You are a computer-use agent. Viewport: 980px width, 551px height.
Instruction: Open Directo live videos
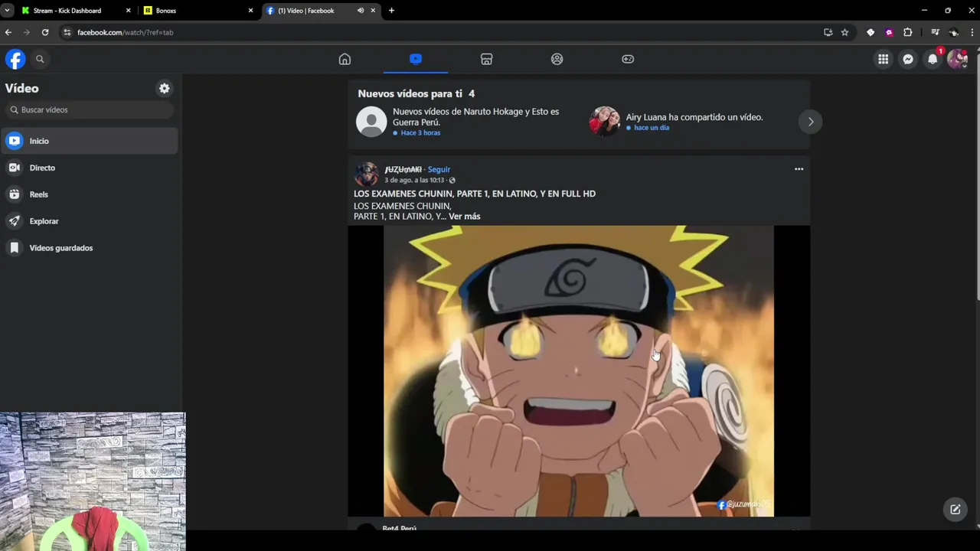click(90, 168)
